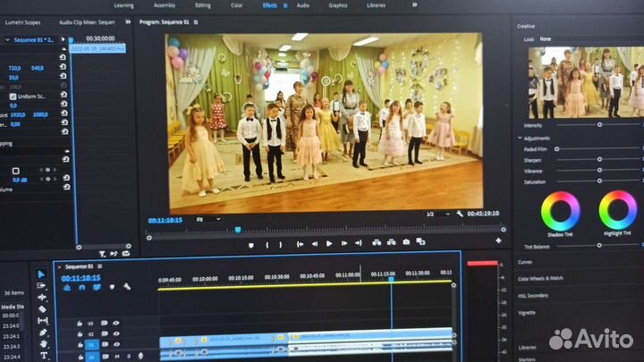Toggle the Uniform Scale checkbox
Screen dimensions: 644x362
point(13,96)
